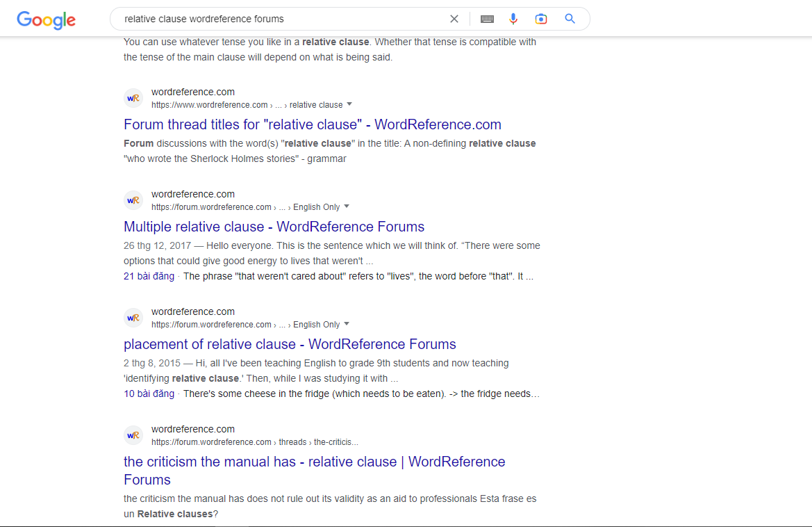The width and height of the screenshot is (812, 527).
Task: Click snippet 'The phrase "that weren't cared about"'
Action: (x=264, y=276)
